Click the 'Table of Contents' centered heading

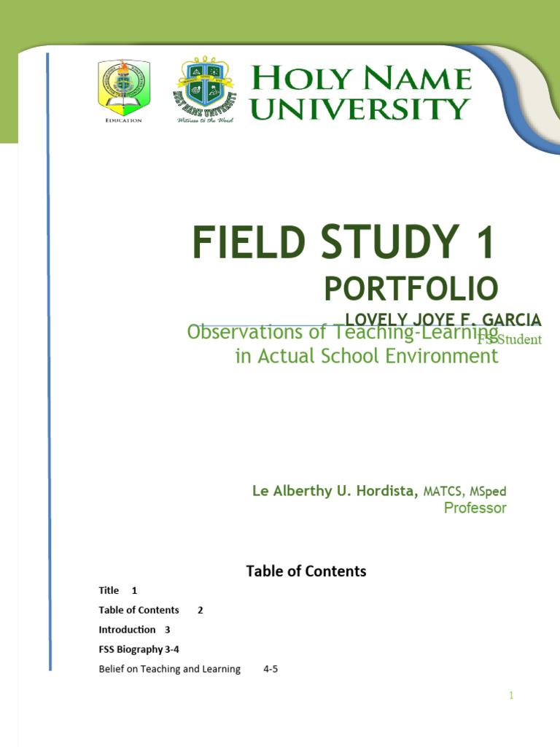pyautogui.click(x=306, y=571)
